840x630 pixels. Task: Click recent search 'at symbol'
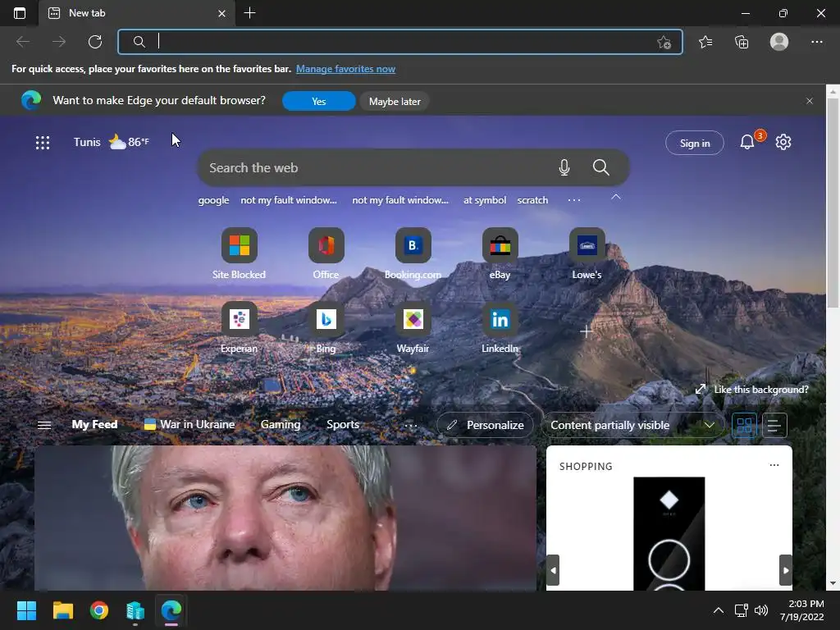coord(485,200)
